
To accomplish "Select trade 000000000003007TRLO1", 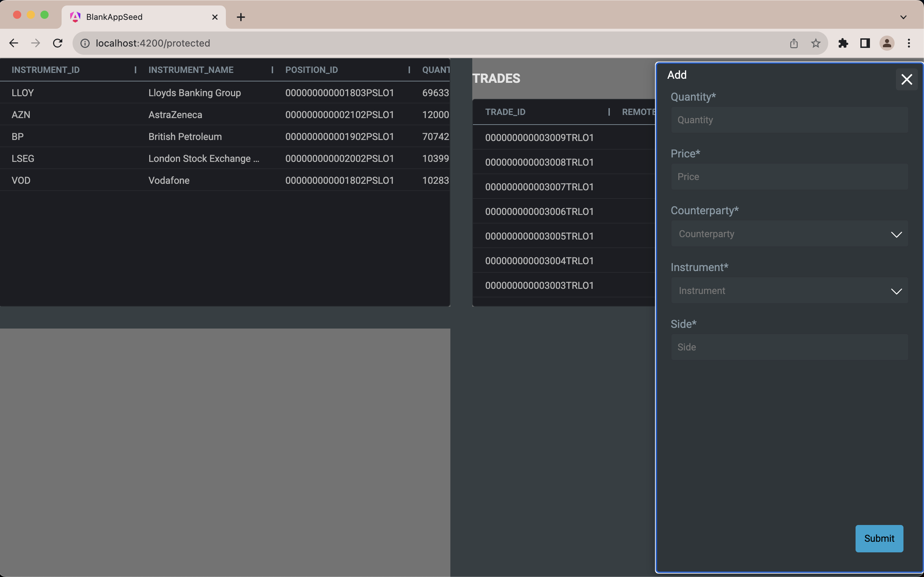I will [539, 187].
